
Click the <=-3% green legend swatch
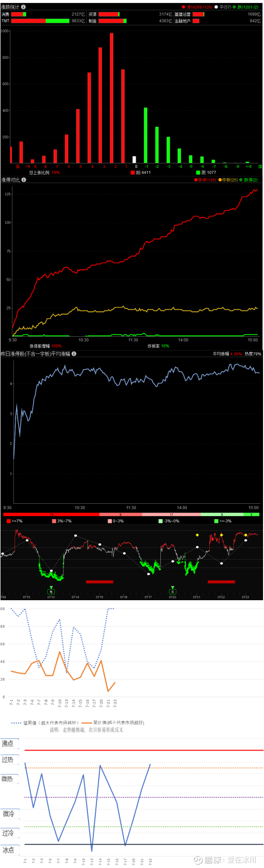click(x=216, y=521)
